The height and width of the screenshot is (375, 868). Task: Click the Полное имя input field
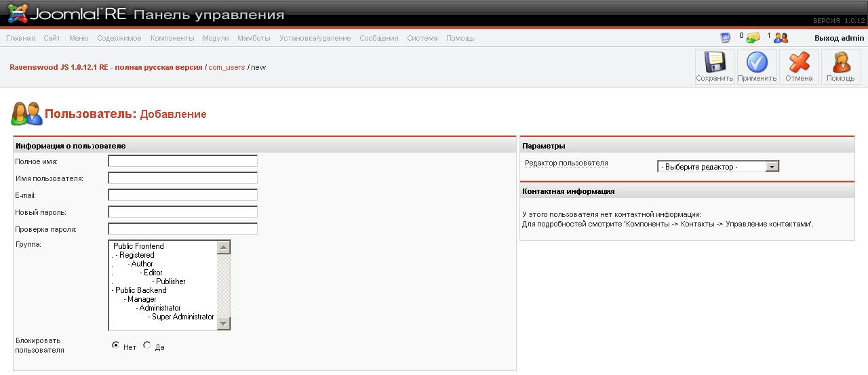(x=183, y=161)
